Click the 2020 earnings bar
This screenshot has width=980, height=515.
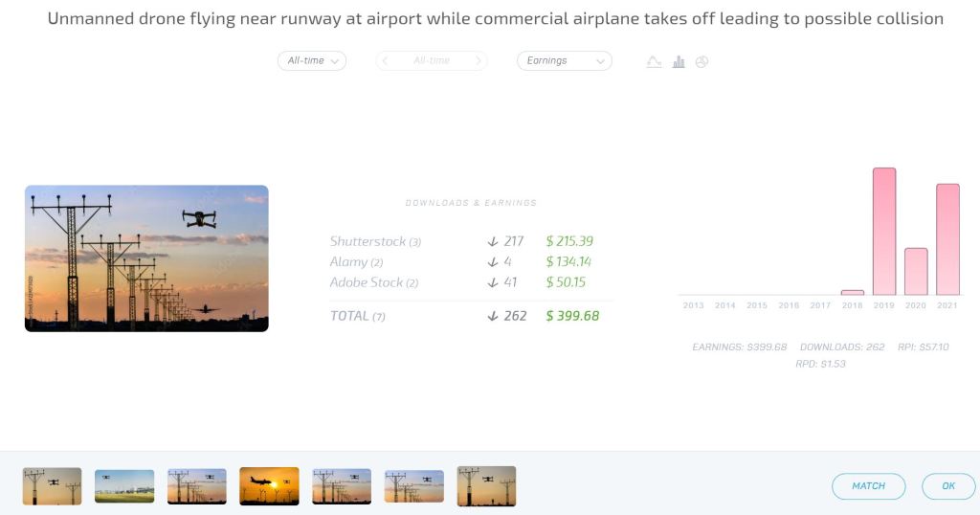tap(916, 272)
